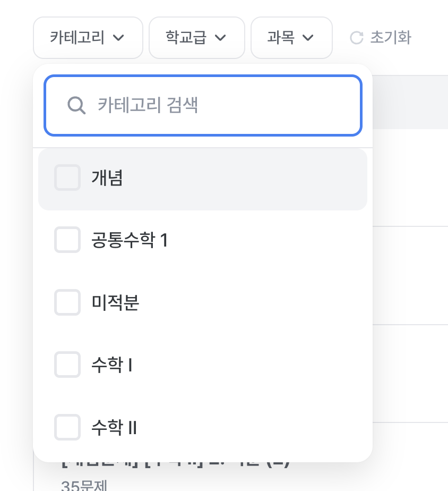Image resolution: width=448 pixels, height=491 pixels.
Task: Select the 수학 II checkbox
Action: tap(67, 427)
